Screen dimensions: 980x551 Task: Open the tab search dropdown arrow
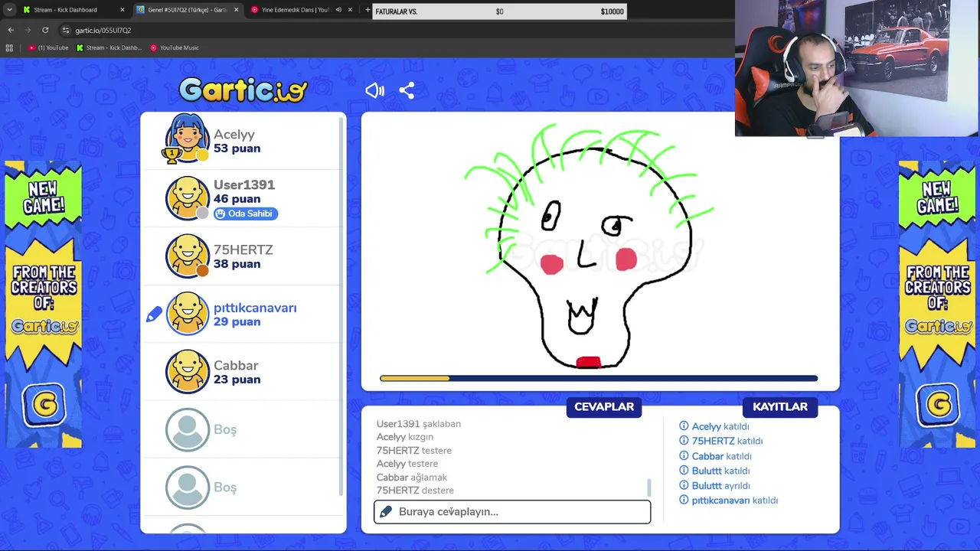9,10
